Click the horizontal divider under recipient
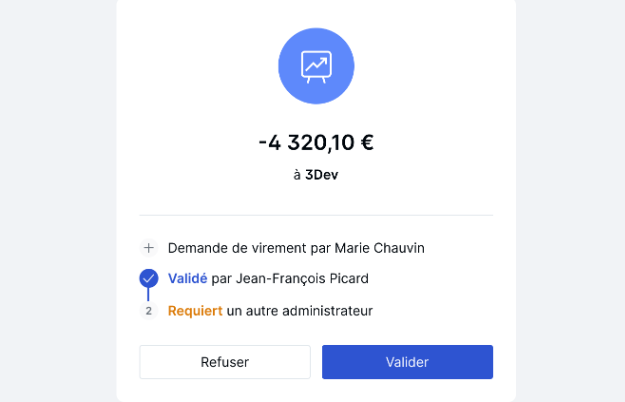625x402 pixels. point(316,215)
